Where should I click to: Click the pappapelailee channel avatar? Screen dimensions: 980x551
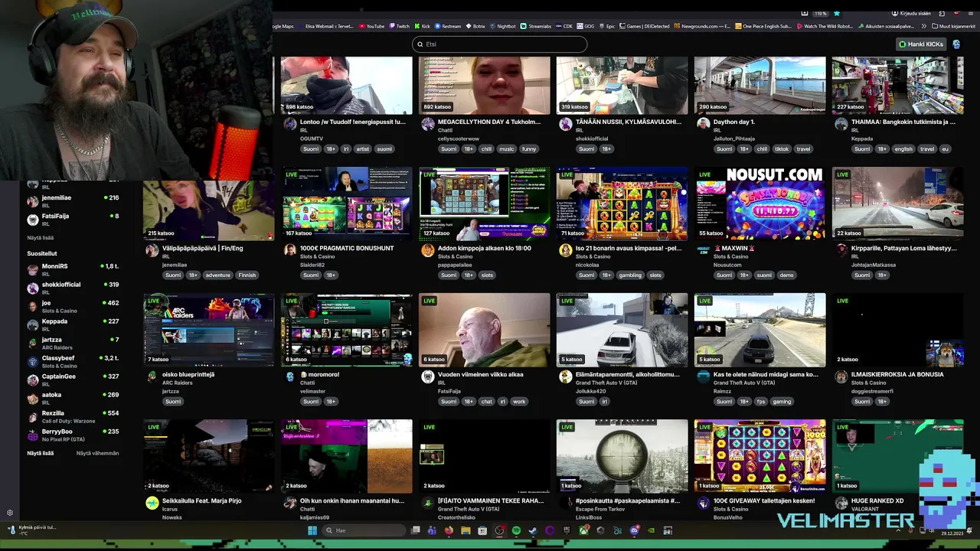(x=427, y=250)
